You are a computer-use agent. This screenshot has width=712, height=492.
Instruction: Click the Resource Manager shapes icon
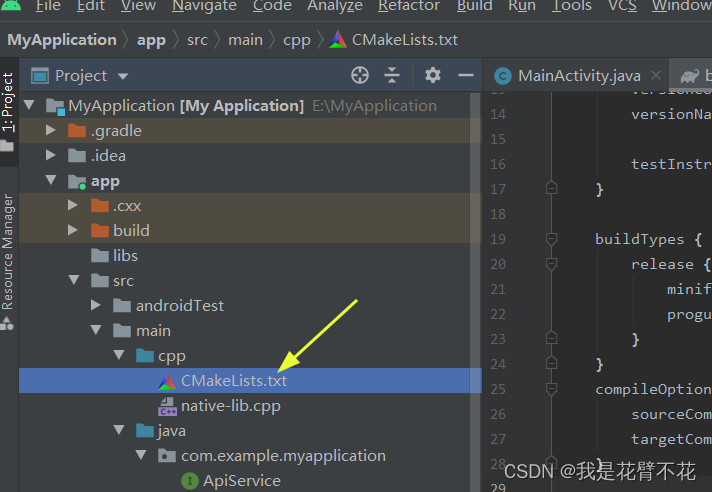pyautogui.click(x=7, y=324)
